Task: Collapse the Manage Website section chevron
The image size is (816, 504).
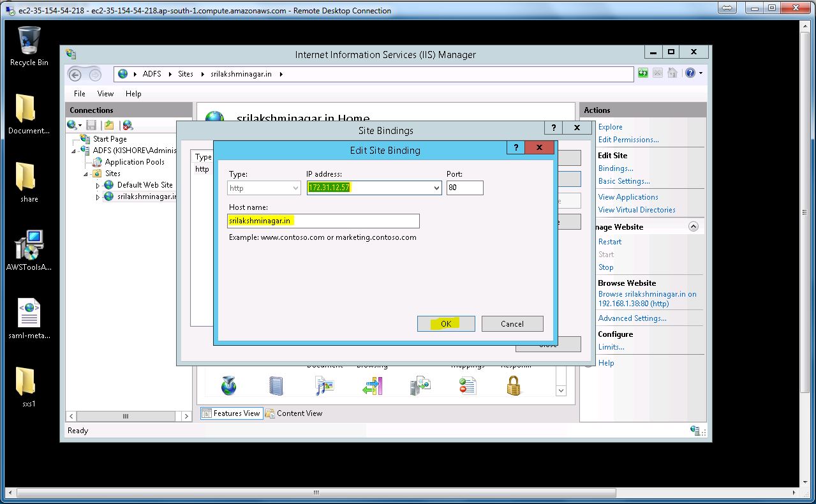Action: (x=694, y=227)
